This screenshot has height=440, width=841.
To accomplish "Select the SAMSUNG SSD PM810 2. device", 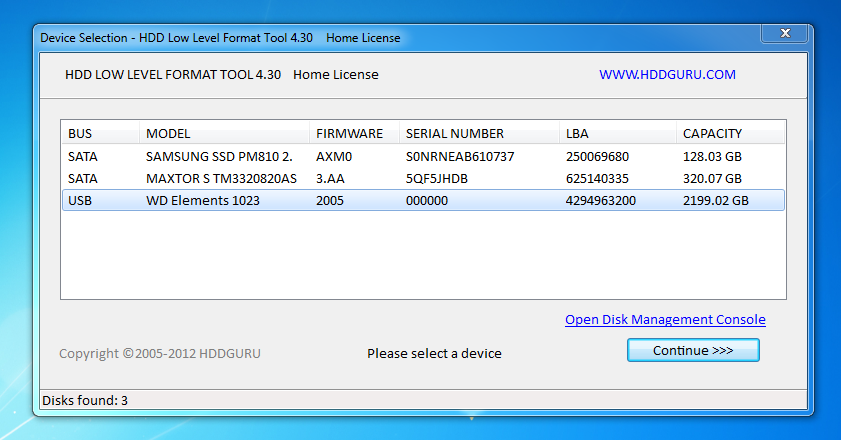I will 423,157.
